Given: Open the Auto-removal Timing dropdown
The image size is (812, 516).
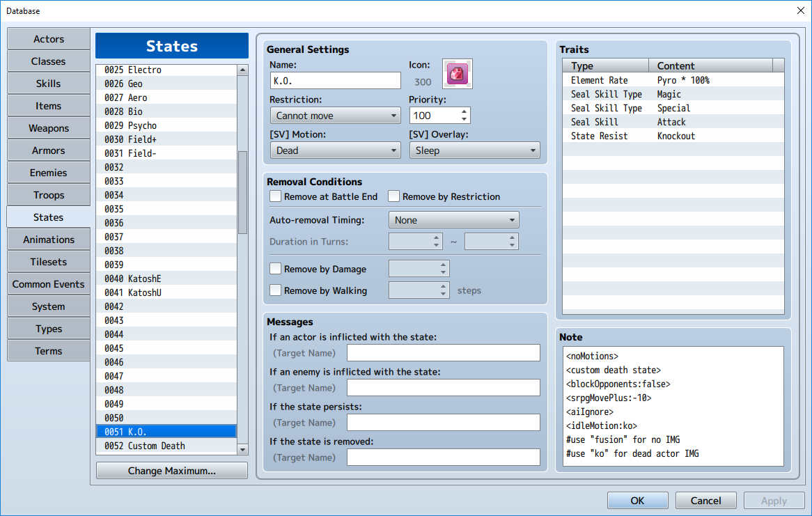Looking at the screenshot, I should 453,219.
